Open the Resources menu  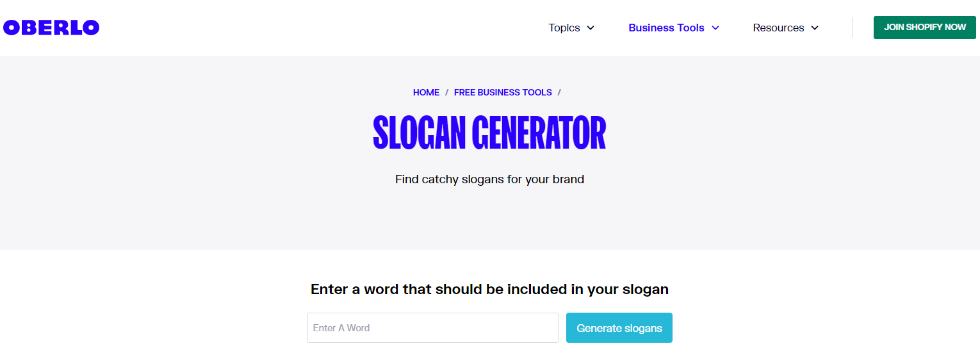tap(778, 28)
